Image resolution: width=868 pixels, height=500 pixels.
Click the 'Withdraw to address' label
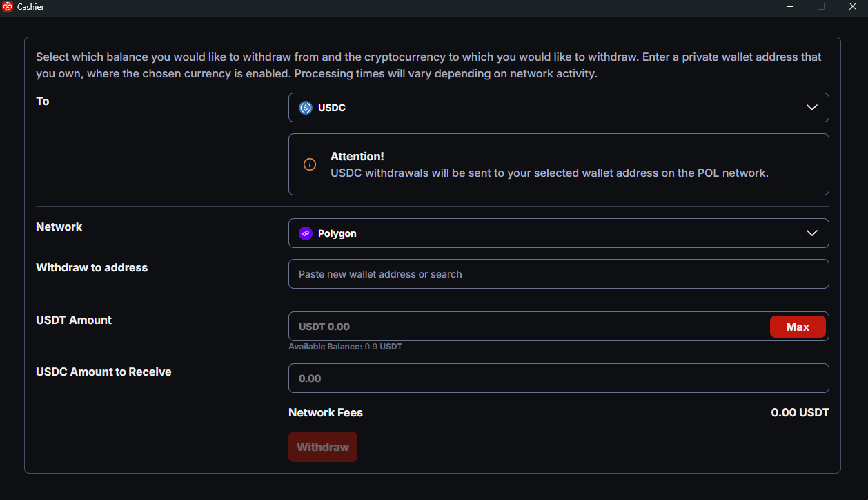(x=92, y=268)
